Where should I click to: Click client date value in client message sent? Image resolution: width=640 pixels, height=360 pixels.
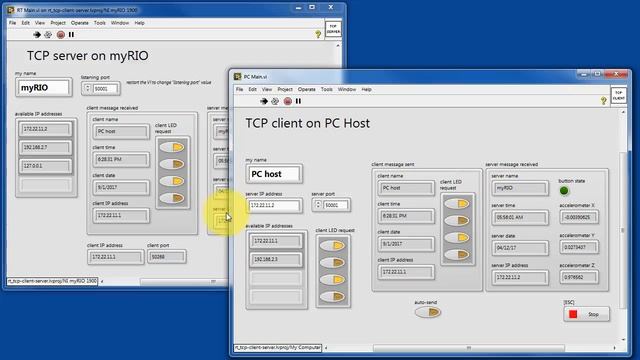pos(406,244)
